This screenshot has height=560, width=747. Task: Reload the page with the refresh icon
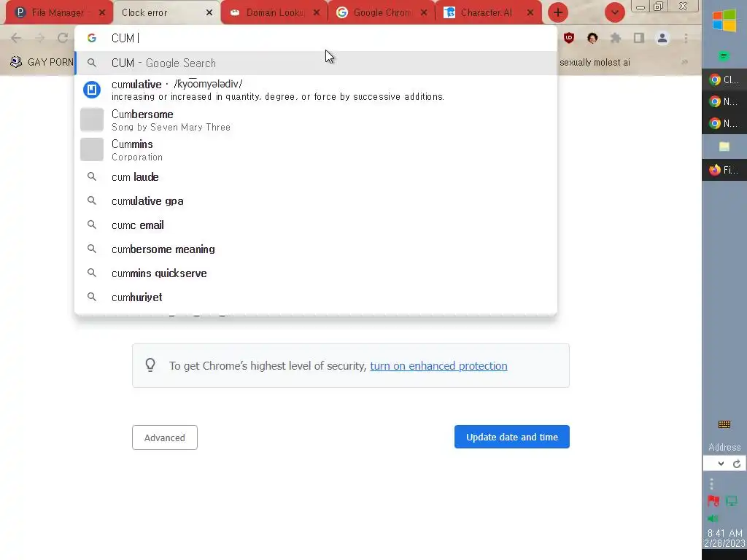(x=63, y=38)
